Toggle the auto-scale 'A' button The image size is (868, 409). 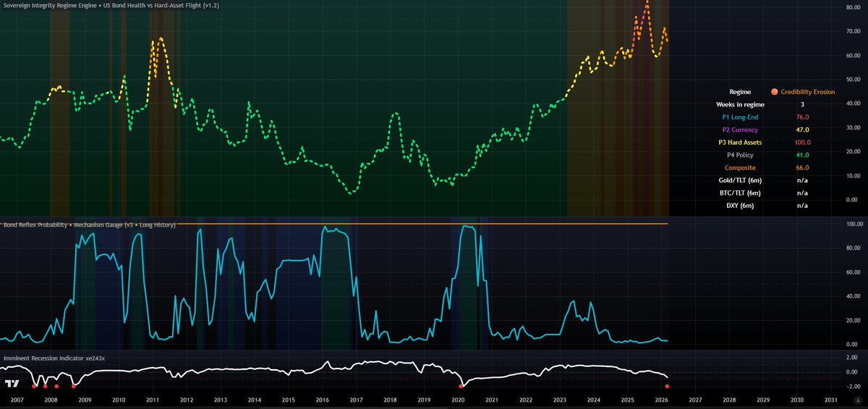point(857,399)
